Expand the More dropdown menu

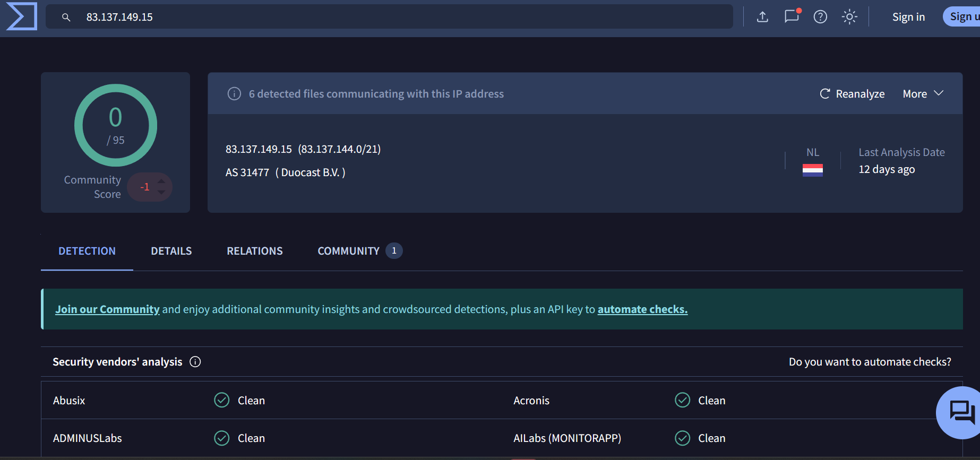click(923, 94)
